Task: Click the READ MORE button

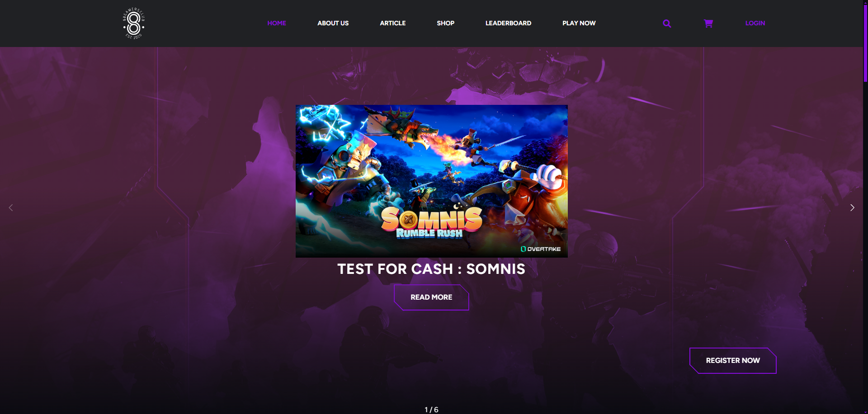Action: pos(431,297)
